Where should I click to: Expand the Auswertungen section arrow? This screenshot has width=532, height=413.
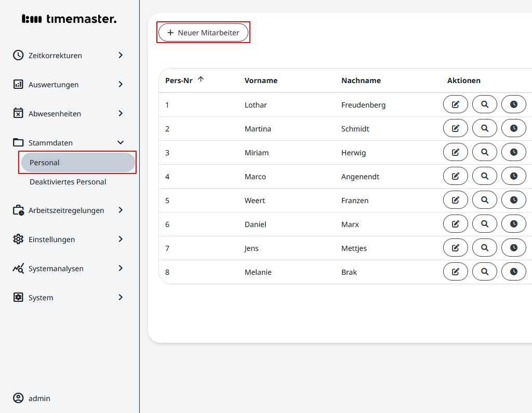point(121,84)
